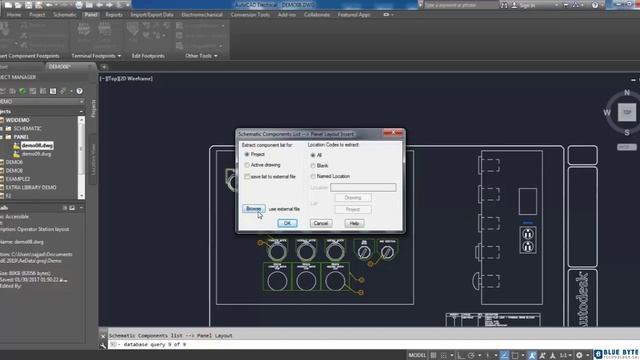The height and width of the screenshot is (360, 640).
Task: Click the New file icon in quick access toolbar
Action: click(x=8, y=5)
